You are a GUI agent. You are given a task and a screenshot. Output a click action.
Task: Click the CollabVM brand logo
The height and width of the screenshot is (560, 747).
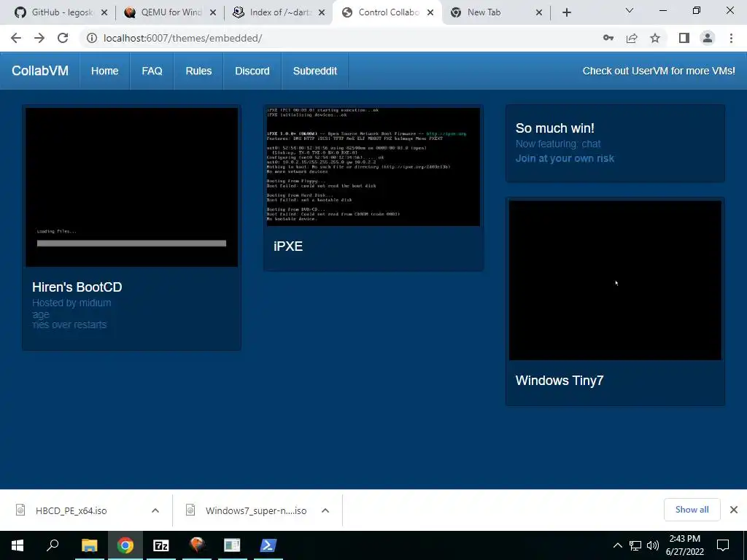coord(40,71)
